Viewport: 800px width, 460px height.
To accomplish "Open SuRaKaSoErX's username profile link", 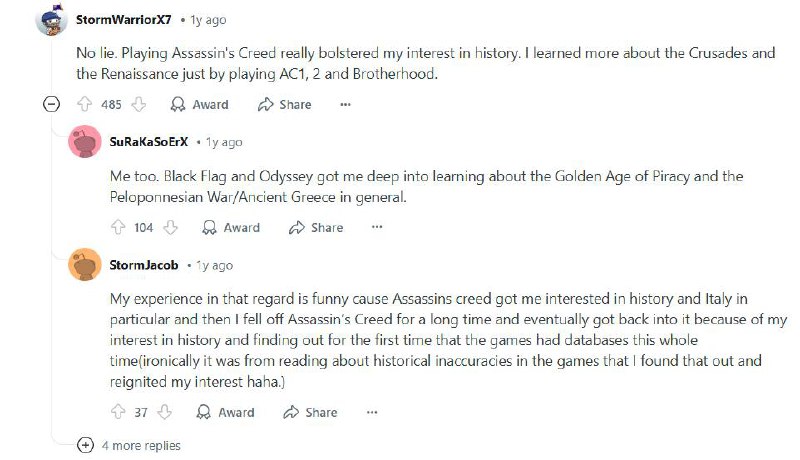I will [x=149, y=142].
